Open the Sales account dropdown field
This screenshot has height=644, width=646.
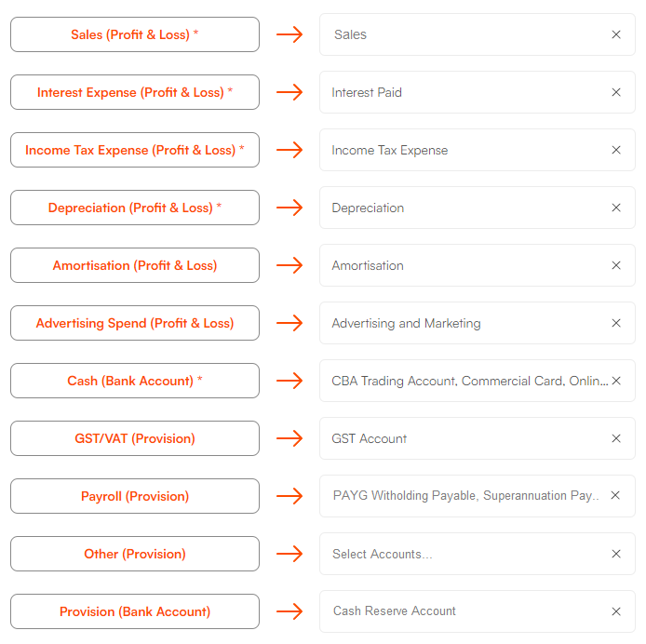click(x=478, y=34)
